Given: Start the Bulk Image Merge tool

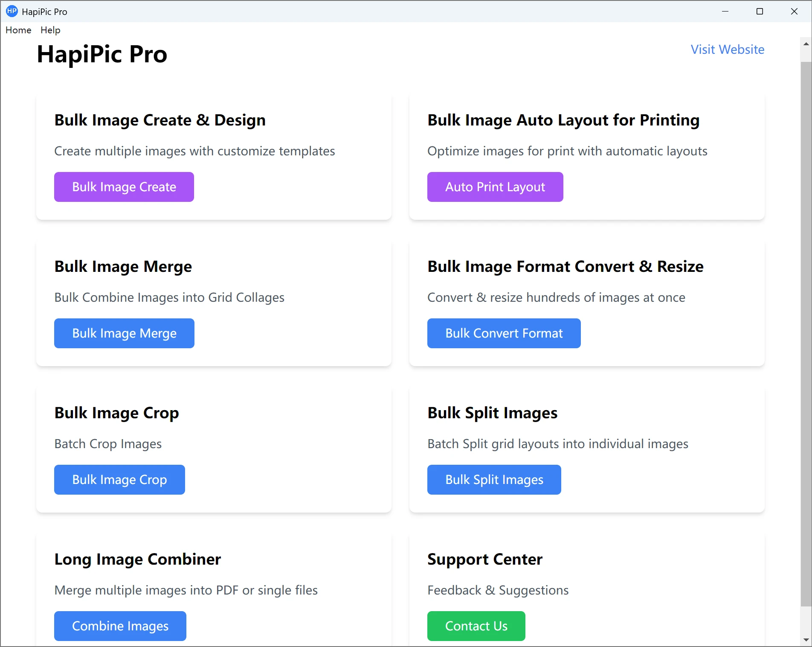Looking at the screenshot, I should coord(124,333).
